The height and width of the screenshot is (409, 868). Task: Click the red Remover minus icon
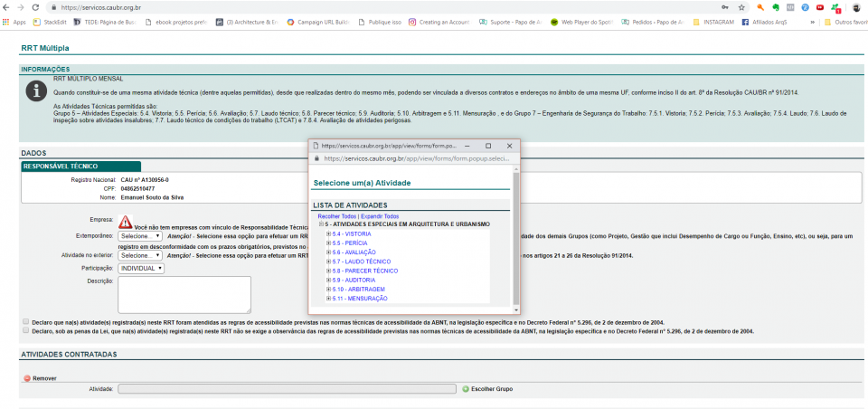tap(26, 378)
